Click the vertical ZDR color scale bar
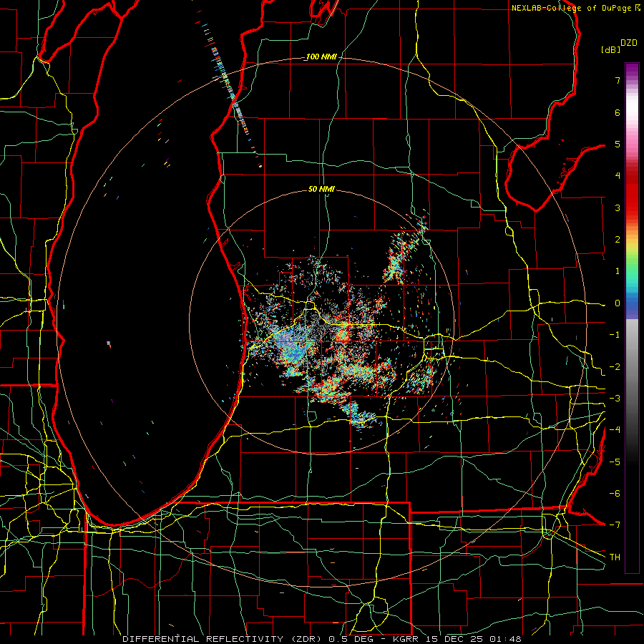 [x=632, y=318]
